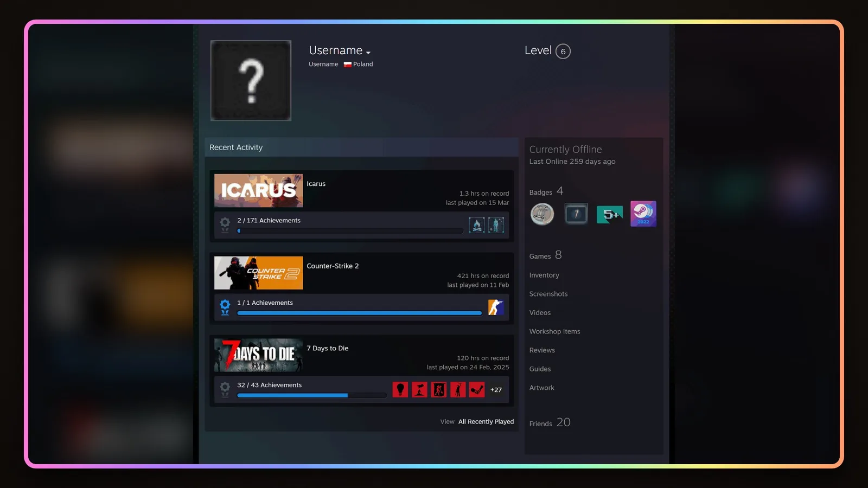The image size is (868, 488).
Task: Click the fifth red 7 Days achievement icon
Action: coord(477,389)
